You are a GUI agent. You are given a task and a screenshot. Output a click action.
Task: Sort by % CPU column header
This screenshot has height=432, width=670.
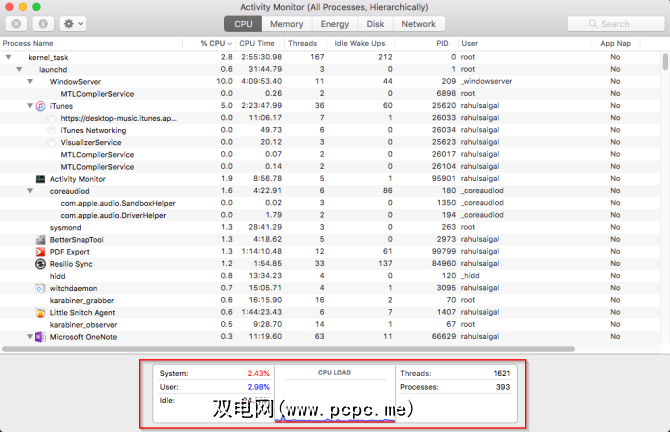click(x=209, y=44)
